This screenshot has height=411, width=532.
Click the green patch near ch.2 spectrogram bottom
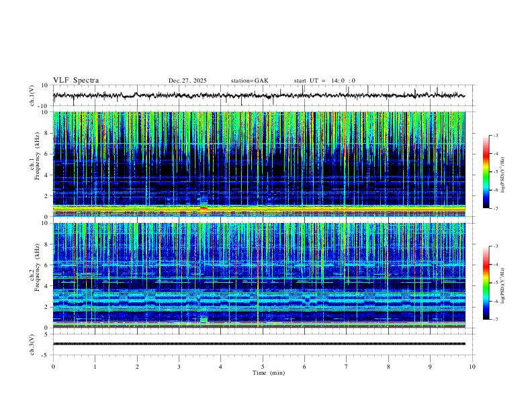(x=204, y=320)
